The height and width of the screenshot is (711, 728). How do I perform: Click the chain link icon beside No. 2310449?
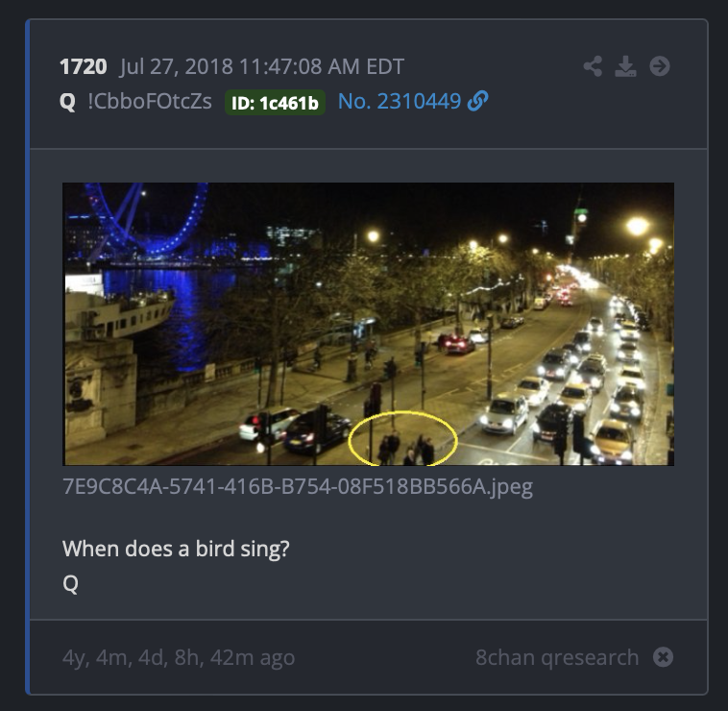(477, 101)
